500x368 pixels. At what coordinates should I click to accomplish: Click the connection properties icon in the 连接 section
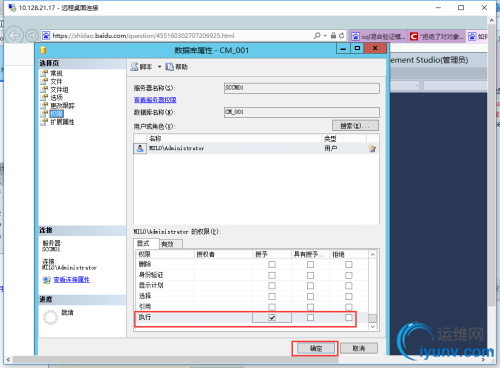[47, 280]
